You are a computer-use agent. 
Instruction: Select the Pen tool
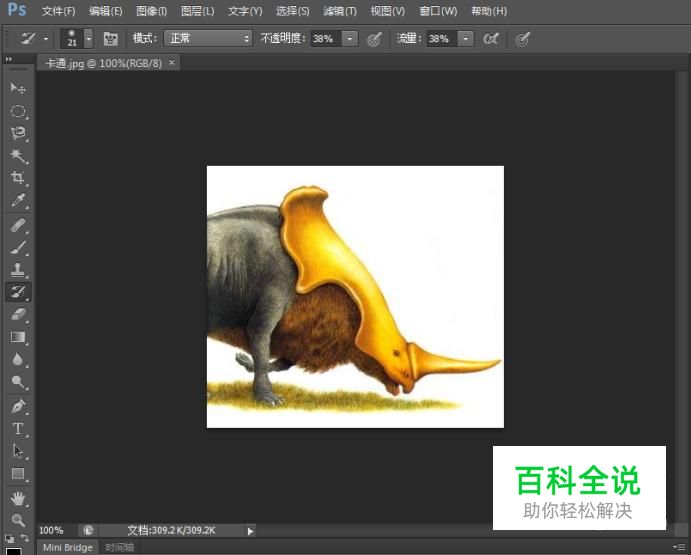coord(18,406)
